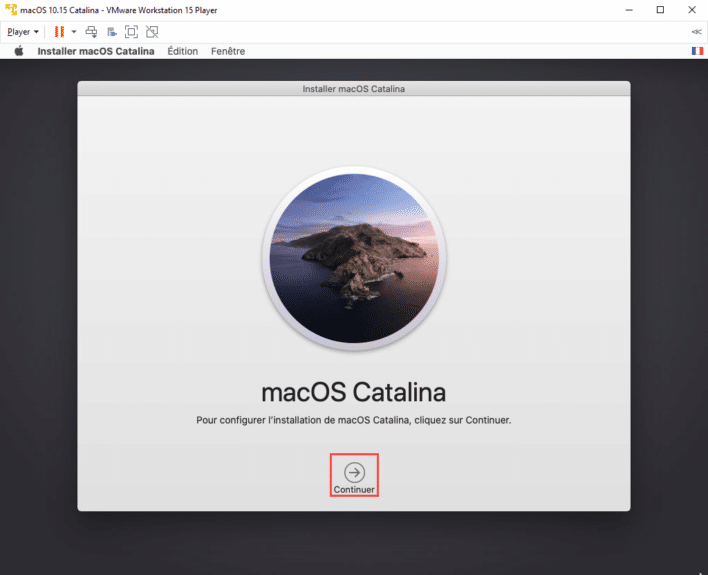The image size is (708, 575).
Task: Close the VMware Player window
Action: point(692,10)
